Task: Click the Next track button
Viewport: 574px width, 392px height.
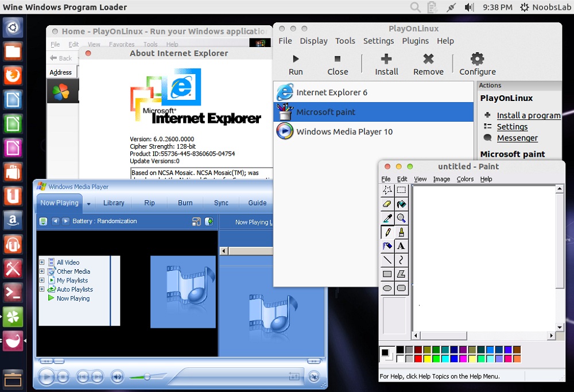Action: (97, 377)
